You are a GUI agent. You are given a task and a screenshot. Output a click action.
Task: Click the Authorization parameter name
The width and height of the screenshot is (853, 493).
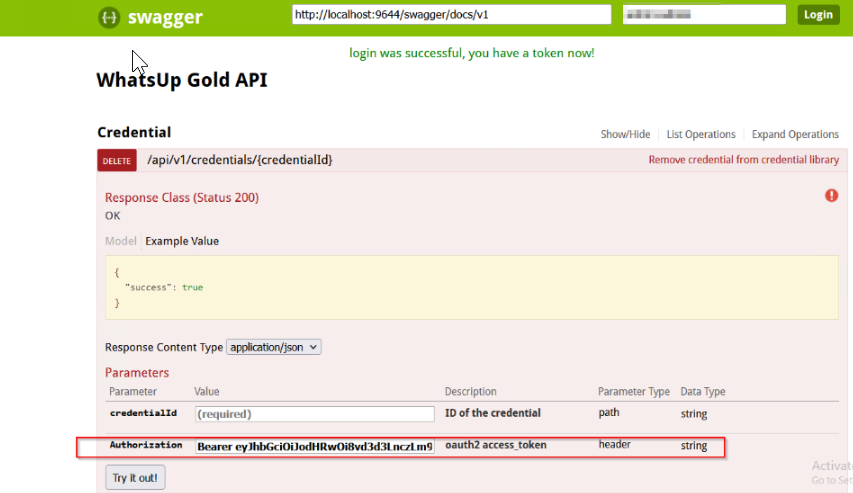pyautogui.click(x=146, y=445)
